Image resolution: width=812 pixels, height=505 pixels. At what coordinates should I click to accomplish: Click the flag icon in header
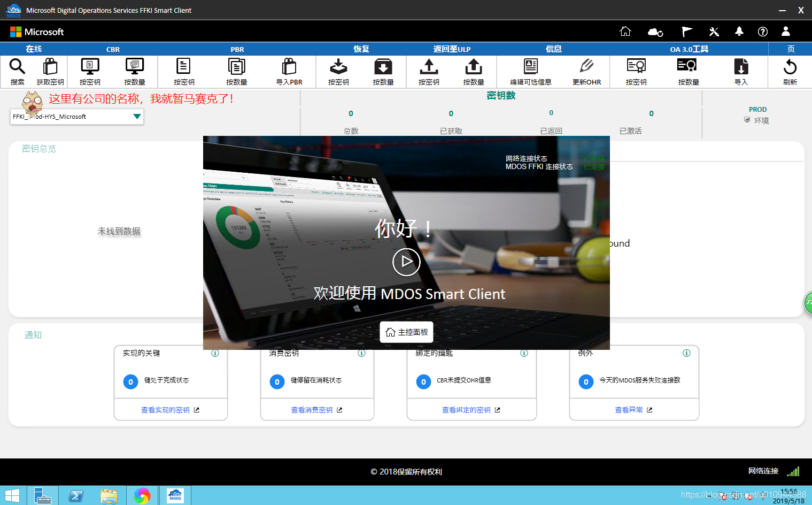[x=687, y=32]
